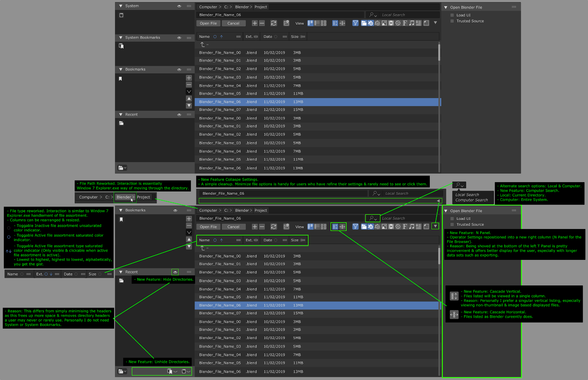588x380 pixels.
Task: Click parent directory arrow in top file list
Action: (203, 44)
